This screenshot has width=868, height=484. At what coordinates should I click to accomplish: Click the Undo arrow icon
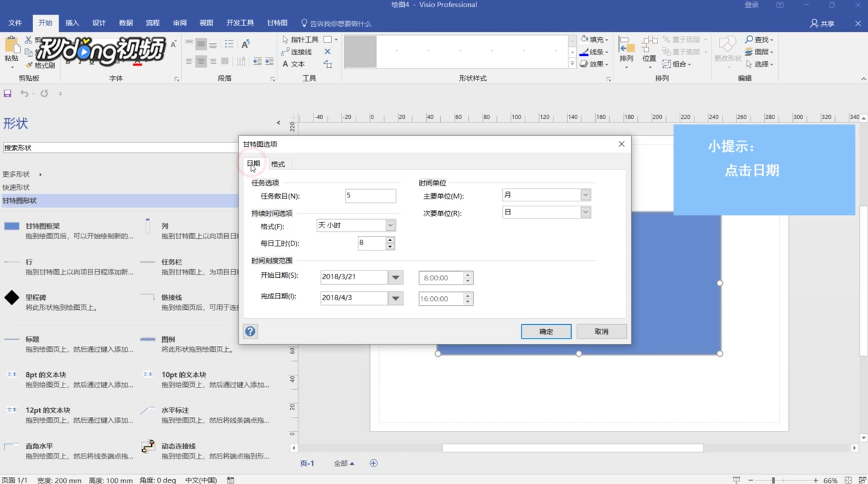24,93
